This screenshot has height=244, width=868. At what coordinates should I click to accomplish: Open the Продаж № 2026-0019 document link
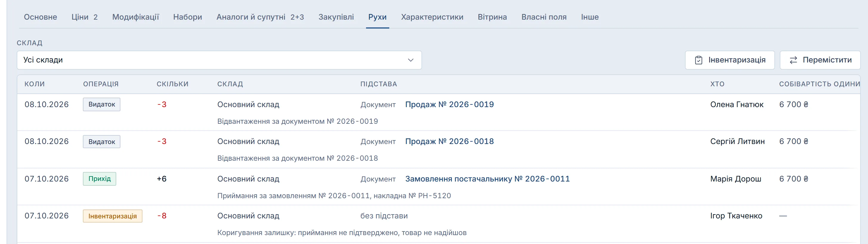[449, 105]
